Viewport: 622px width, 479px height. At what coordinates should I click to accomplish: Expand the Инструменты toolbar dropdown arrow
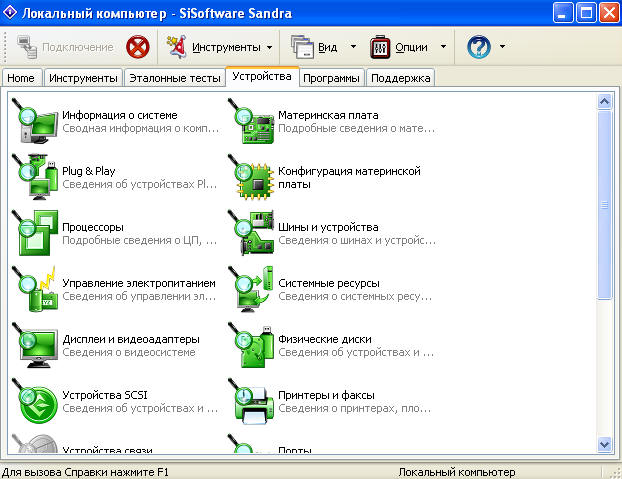pyautogui.click(x=269, y=47)
